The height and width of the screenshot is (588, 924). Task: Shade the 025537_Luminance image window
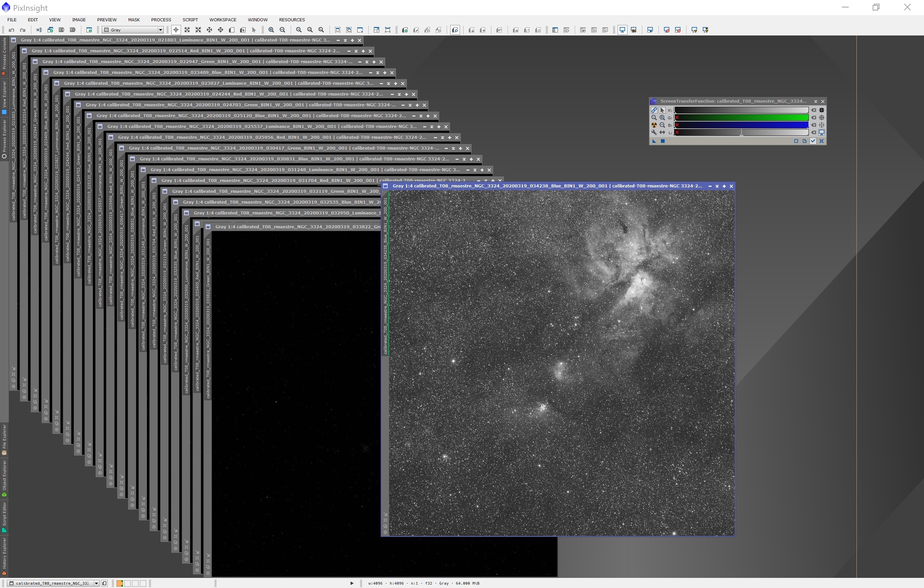pyautogui.click(x=431, y=127)
